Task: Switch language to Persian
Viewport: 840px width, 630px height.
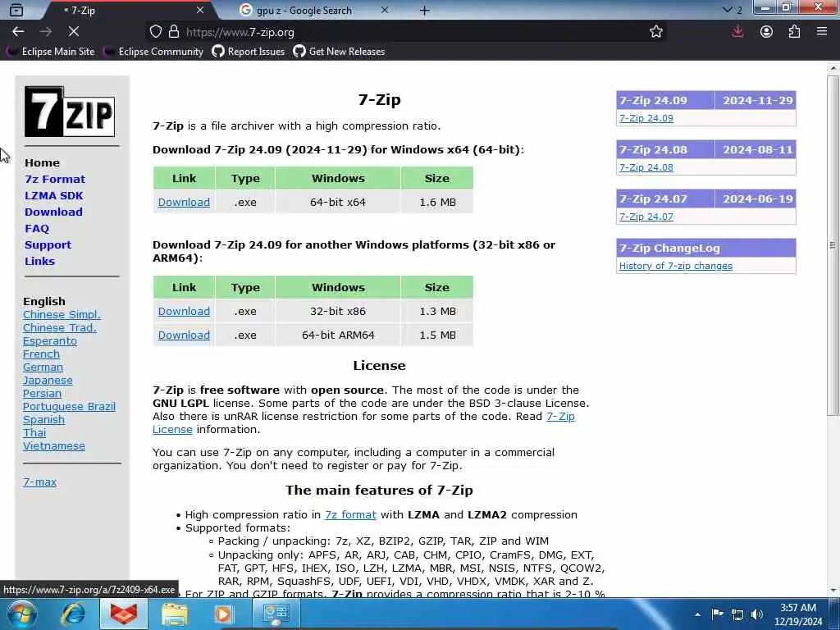Action: coord(42,393)
